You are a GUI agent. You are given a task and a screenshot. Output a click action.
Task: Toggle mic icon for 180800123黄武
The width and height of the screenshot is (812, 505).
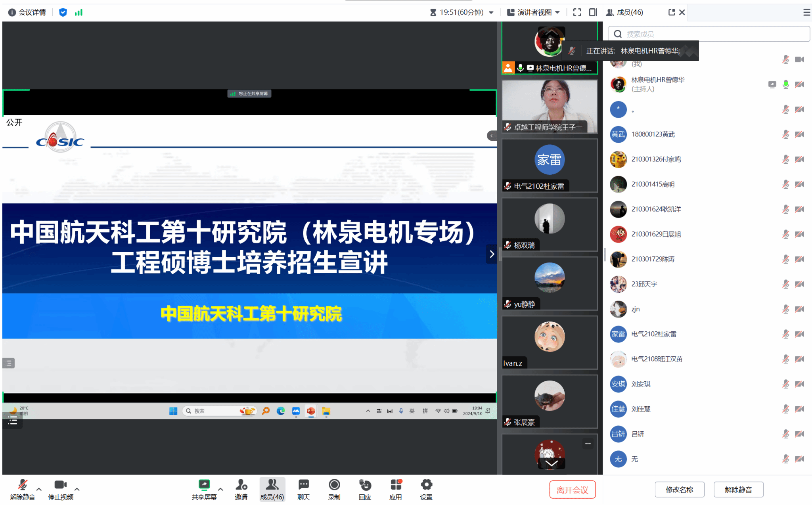point(785,134)
